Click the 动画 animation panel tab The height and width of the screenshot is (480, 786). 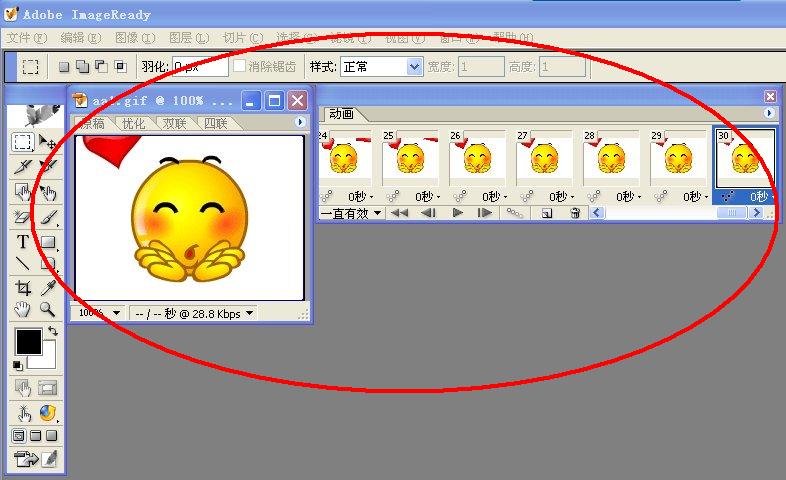(x=342, y=114)
